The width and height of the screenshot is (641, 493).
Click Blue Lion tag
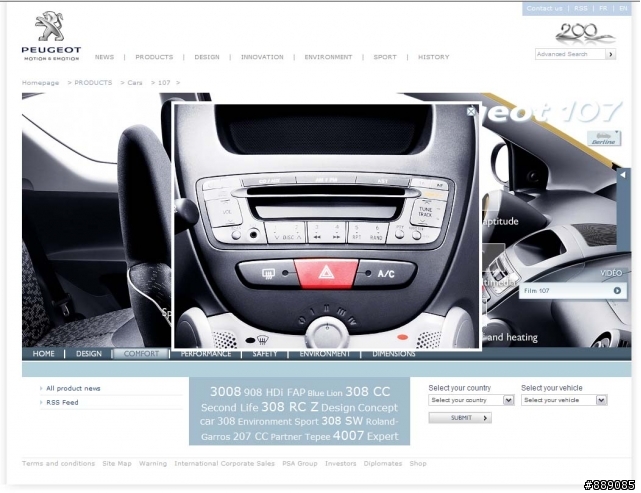click(325, 393)
